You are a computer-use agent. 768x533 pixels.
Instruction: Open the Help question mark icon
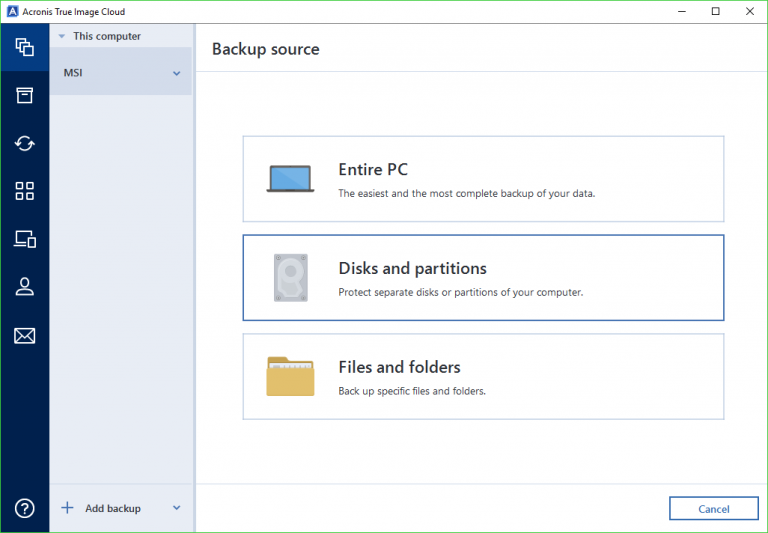24,508
